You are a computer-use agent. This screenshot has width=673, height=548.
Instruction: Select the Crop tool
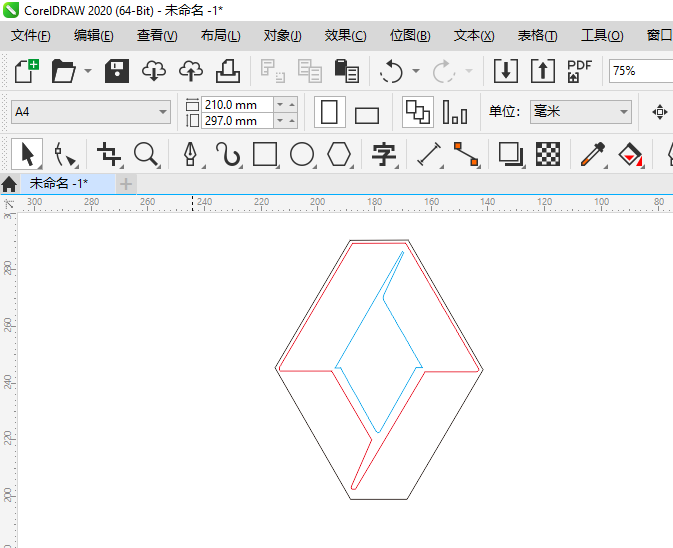[x=108, y=154]
